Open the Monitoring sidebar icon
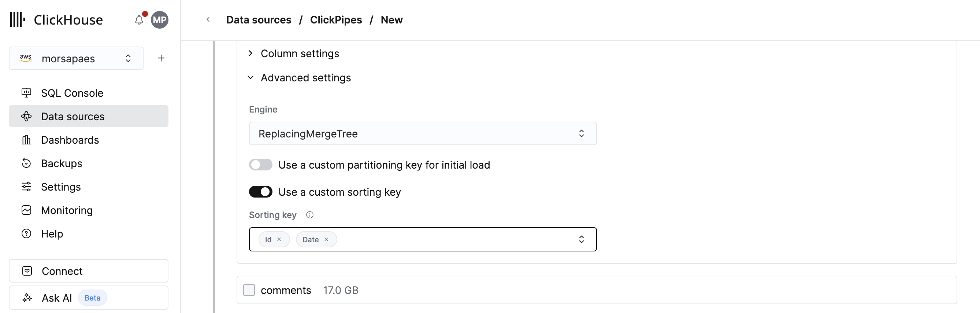Screen dimensions: 980x313 pyautogui.click(x=26, y=210)
